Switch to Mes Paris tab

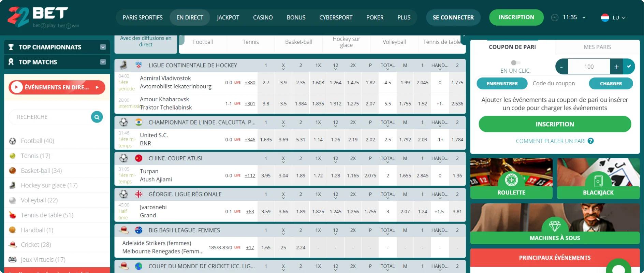point(597,47)
